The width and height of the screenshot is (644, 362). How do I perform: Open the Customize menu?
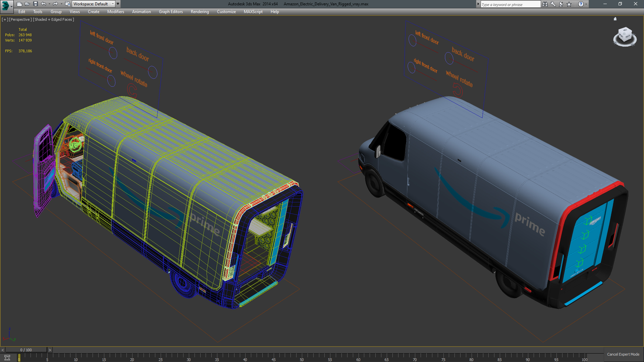click(x=226, y=12)
